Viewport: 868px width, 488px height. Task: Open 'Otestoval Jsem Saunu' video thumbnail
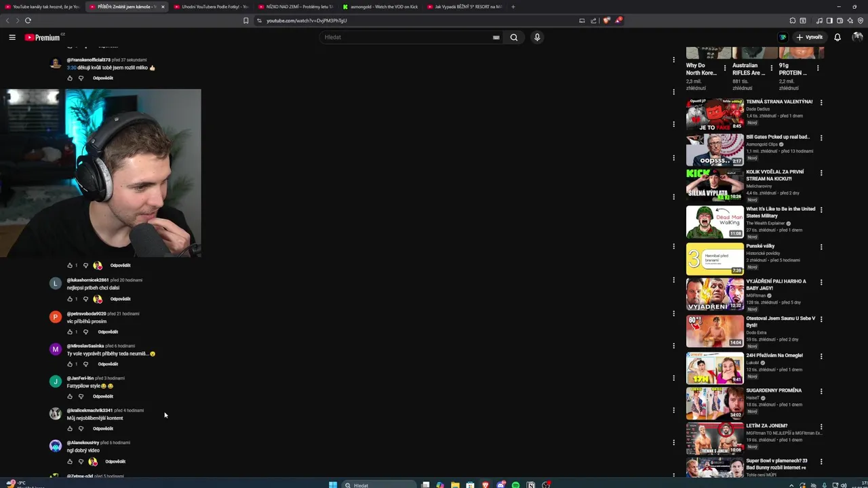click(x=715, y=331)
